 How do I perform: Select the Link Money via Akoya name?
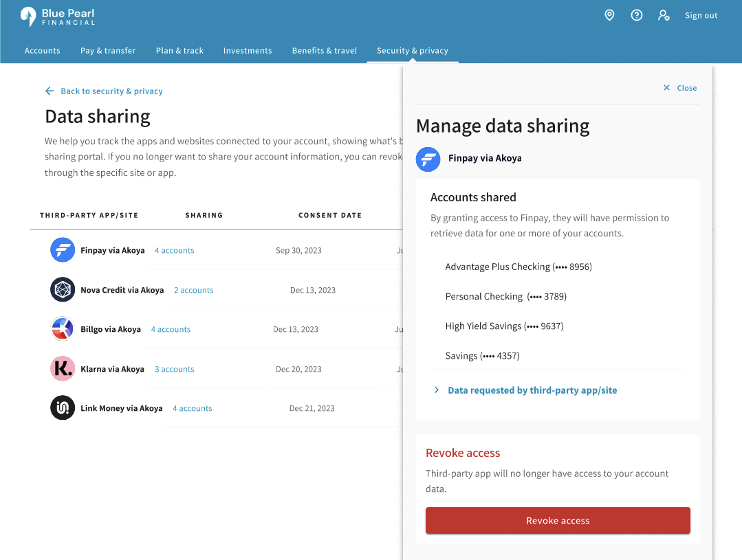(122, 408)
